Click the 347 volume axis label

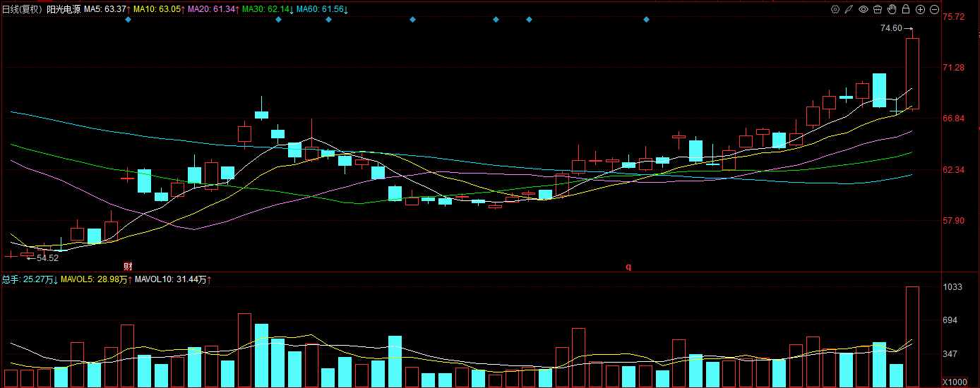[950, 354]
